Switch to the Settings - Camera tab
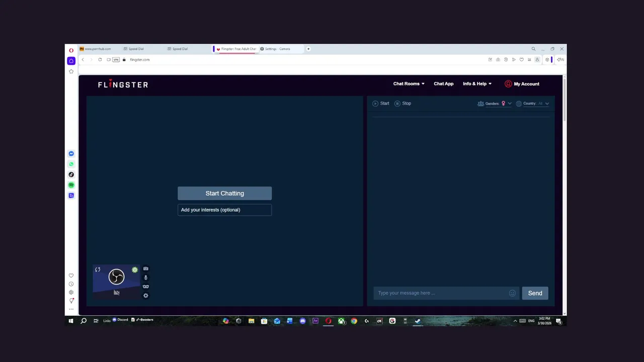This screenshot has width=644, height=362. 281,49
